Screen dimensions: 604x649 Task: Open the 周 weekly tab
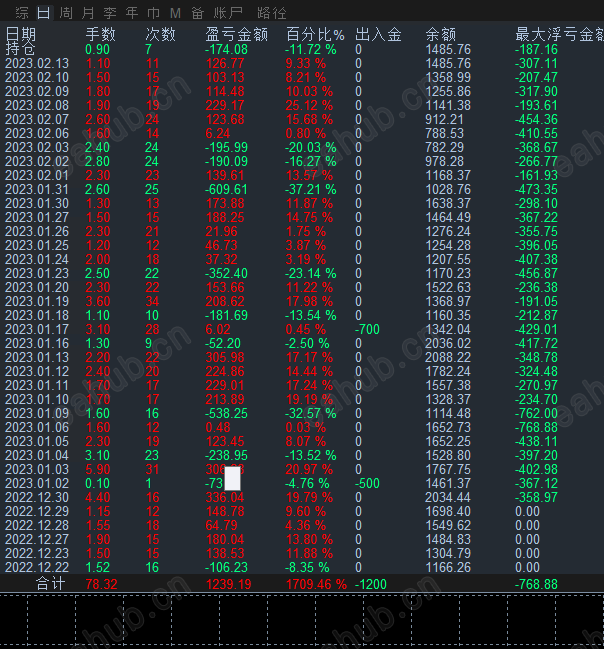[x=66, y=13]
